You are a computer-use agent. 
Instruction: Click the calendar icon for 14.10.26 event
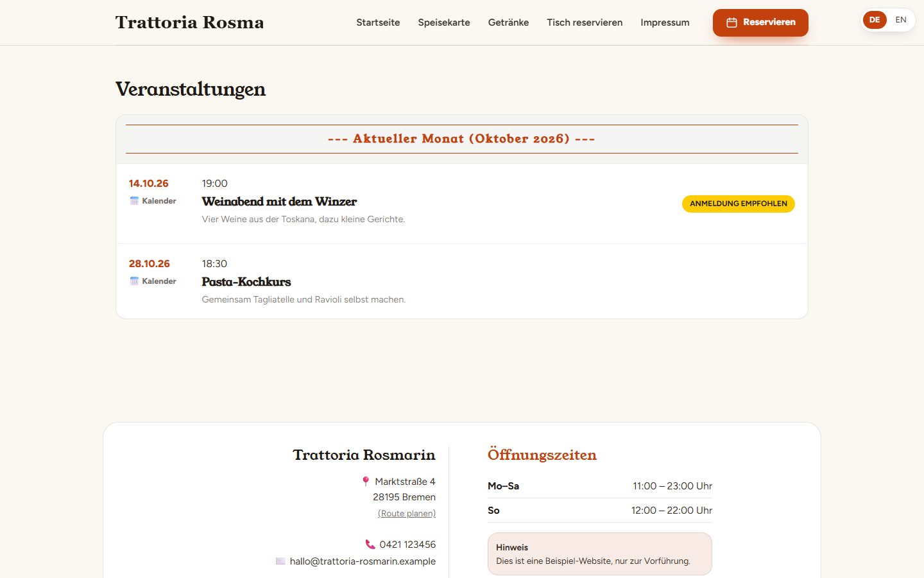[x=134, y=201]
